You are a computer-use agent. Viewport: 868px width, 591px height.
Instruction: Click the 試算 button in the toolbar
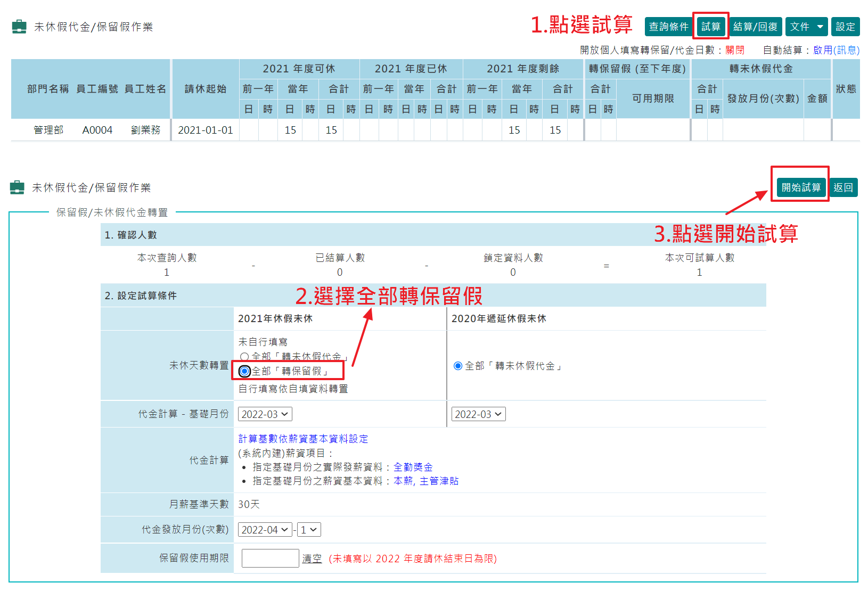click(711, 26)
